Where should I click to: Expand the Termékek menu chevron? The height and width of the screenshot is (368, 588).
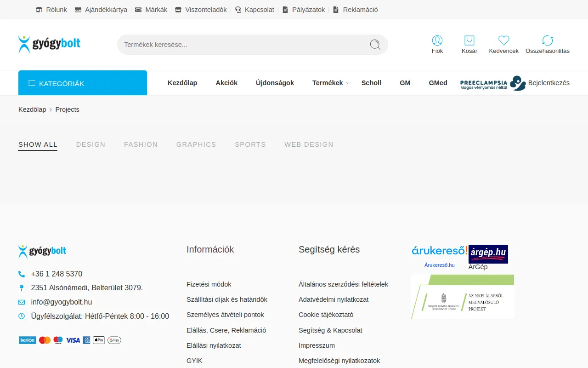click(348, 83)
